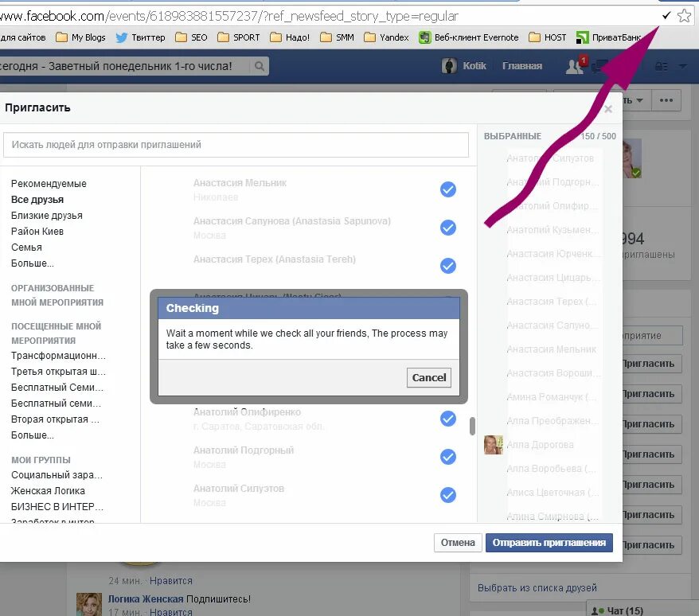Cancel the Checking dialog
Image resolution: width=699 pixels, height=616 pixels.
click(429, 377)
